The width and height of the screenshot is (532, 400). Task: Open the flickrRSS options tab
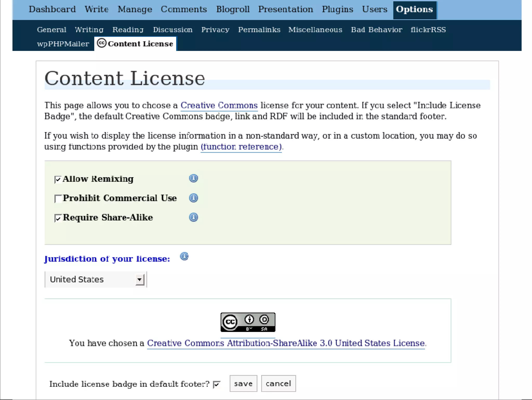[x=428, y=30]
